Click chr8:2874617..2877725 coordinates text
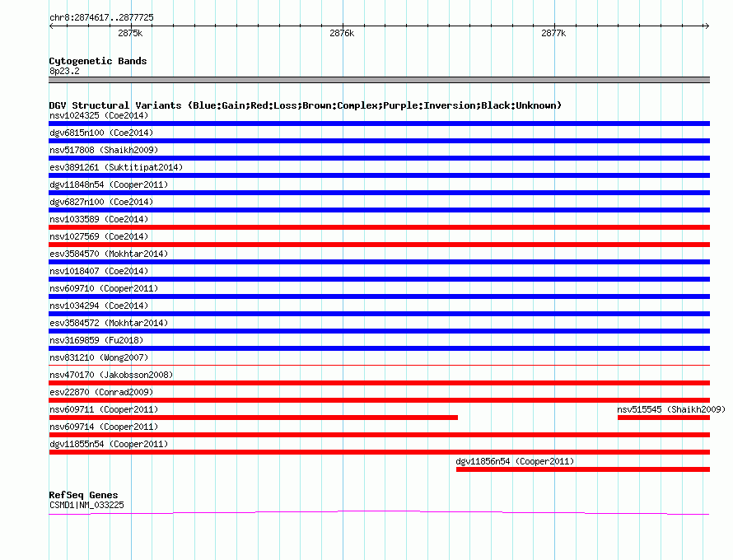The image size is (733, 560). (x=101, y=17)
